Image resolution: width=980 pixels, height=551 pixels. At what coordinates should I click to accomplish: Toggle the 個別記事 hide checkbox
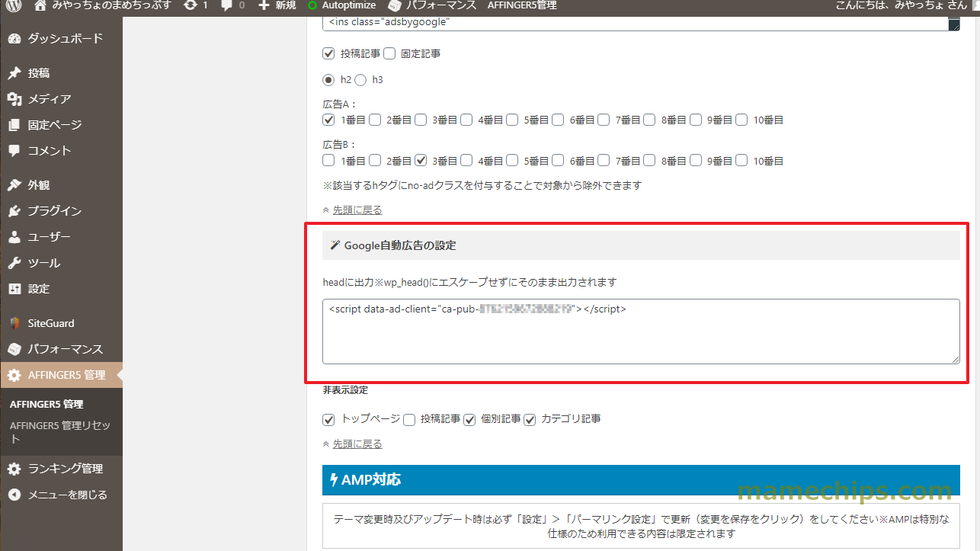[x=469, y=419]
